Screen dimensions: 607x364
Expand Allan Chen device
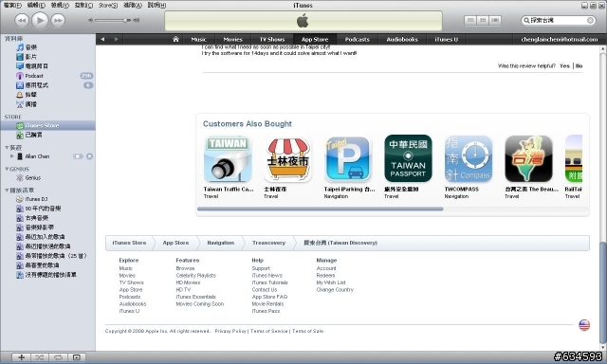click(12, 156)
